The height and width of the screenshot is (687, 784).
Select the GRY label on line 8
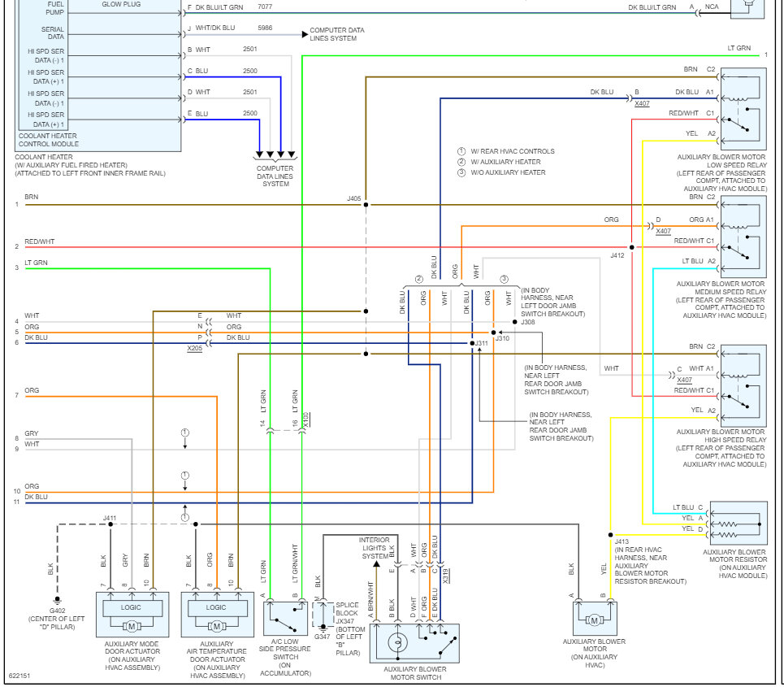coord(32,433)
